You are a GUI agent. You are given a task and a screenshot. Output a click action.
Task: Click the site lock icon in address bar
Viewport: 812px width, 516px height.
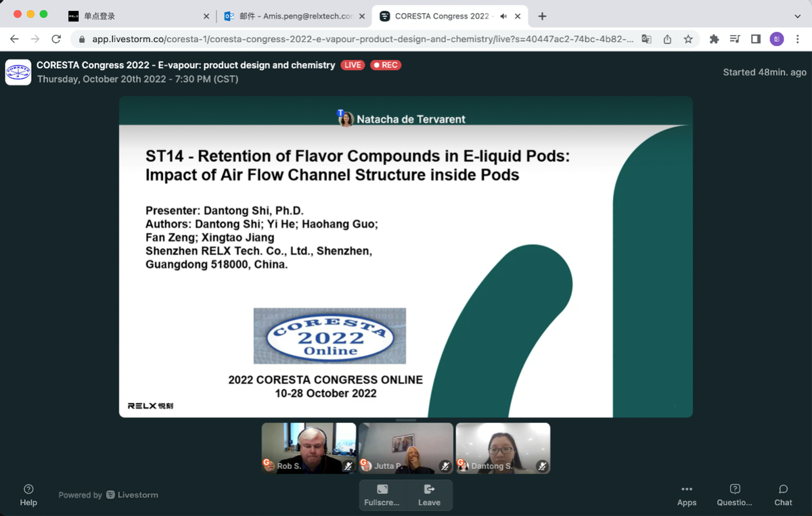(x=82, y=39)
